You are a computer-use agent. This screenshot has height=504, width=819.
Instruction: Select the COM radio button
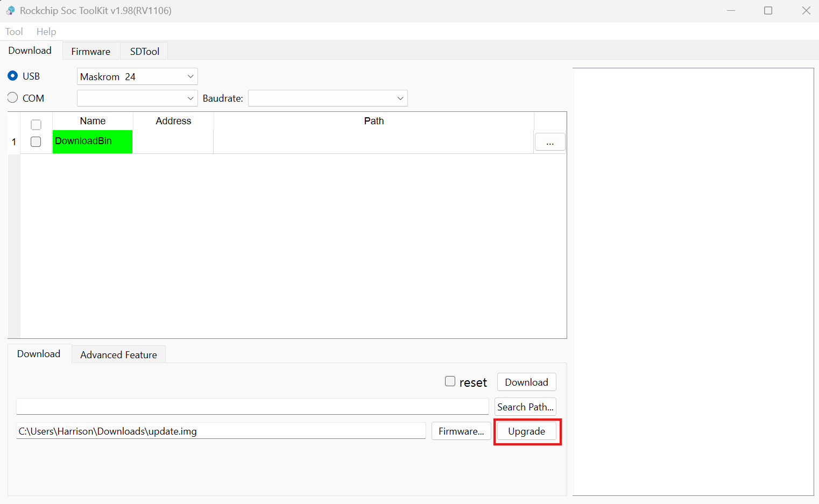pos(13,98)
